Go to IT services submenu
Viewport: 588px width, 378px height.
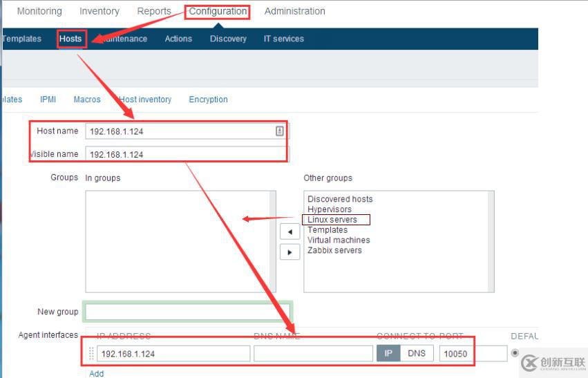(x=284, y=39)
